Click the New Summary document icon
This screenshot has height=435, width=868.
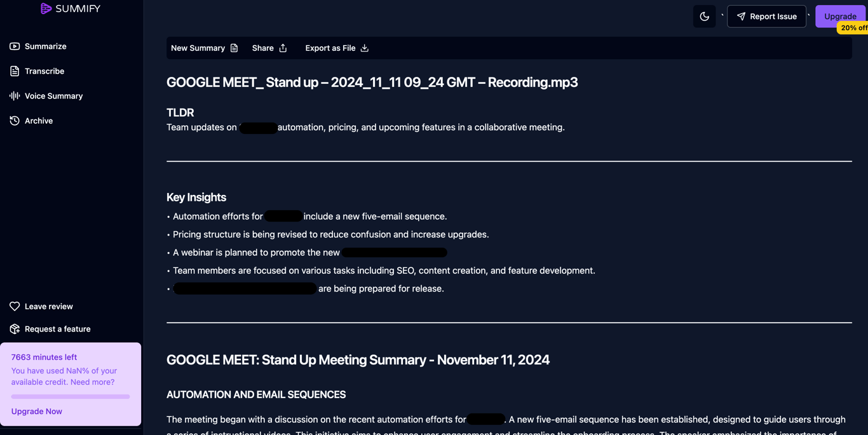point(234,48)
